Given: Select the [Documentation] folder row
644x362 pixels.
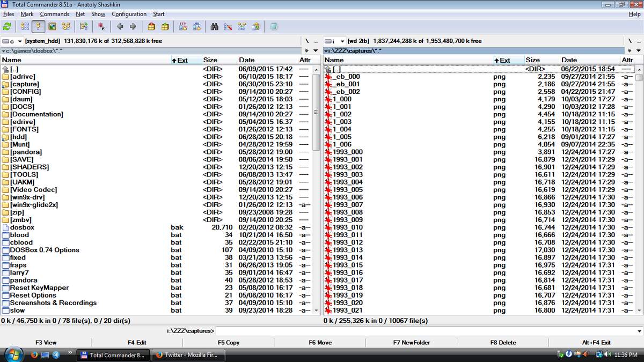Looking at the screenshot, I should [156, 114].
